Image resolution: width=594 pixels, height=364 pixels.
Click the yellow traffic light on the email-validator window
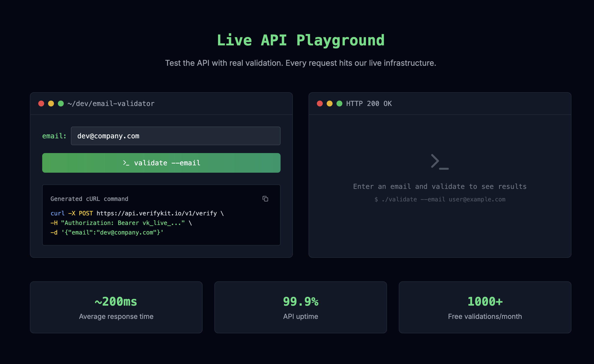point(51,104)
